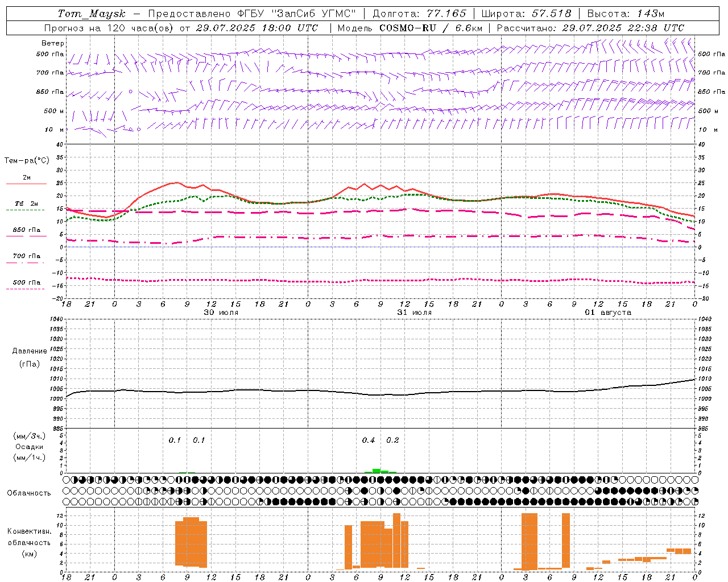Click the Ветер wind panel label
The height and width of the screenshot is (582, 728).
(53, 43)
